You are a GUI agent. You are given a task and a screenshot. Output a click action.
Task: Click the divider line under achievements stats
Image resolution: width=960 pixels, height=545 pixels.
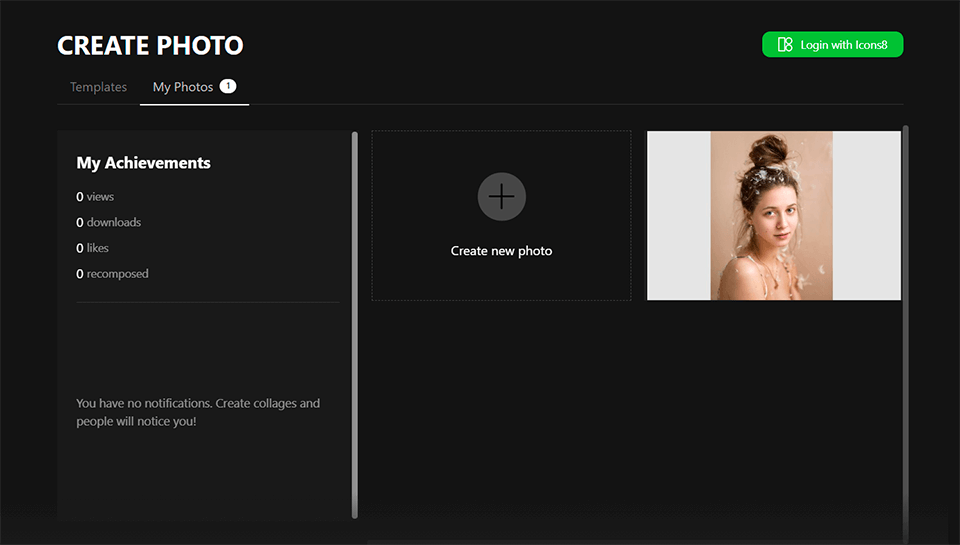coord(207,302)
